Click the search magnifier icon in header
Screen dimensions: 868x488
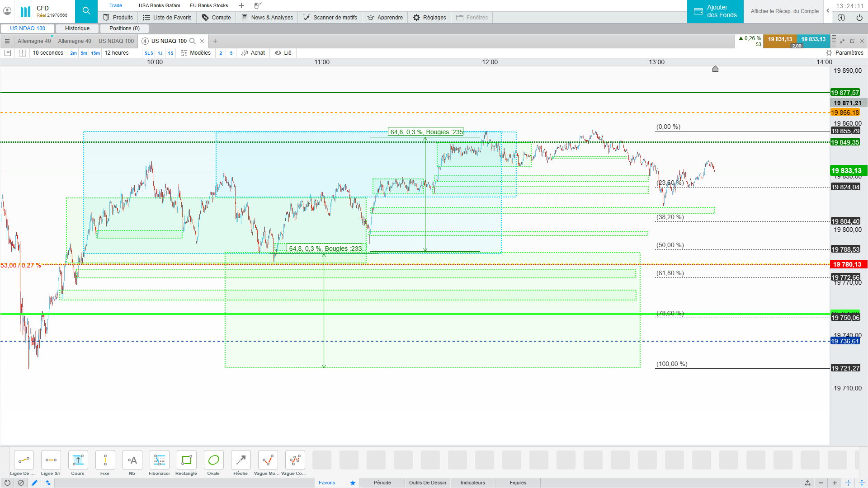[x=86, y=11]
